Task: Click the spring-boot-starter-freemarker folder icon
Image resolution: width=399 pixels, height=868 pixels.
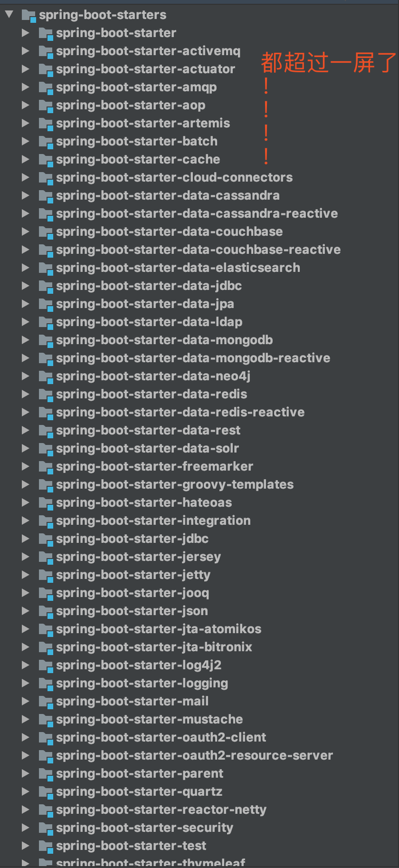Action: click(46, 467)
